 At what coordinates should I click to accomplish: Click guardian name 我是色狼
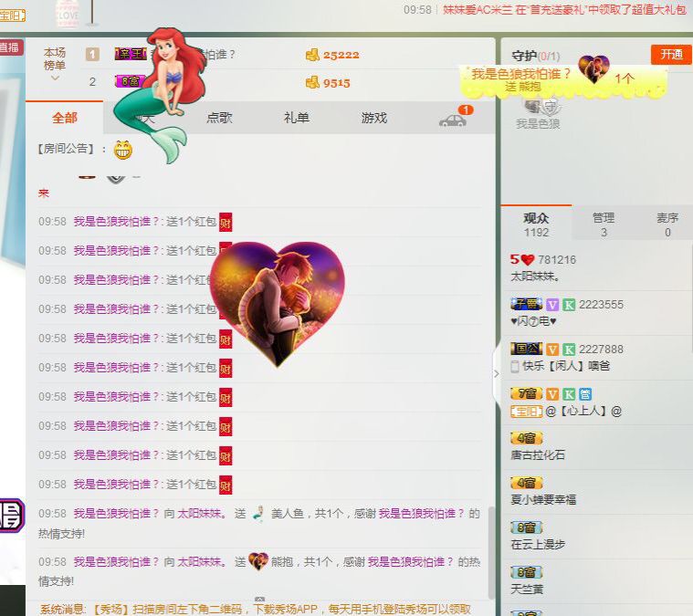coord(539,124)
